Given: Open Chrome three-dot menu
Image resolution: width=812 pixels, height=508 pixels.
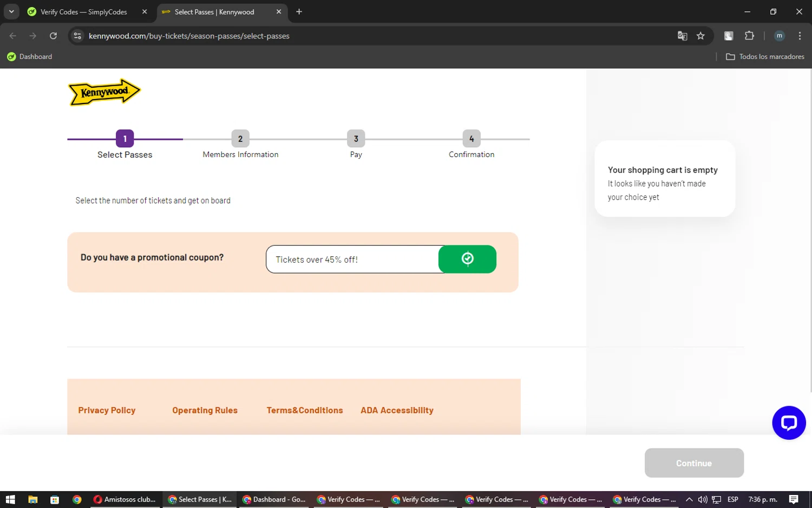Looking at the screenshot, I should [800, 36].
